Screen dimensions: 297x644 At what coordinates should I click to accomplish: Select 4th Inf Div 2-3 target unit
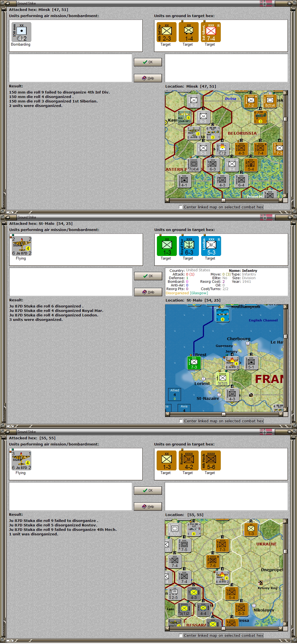coord(166,32)
